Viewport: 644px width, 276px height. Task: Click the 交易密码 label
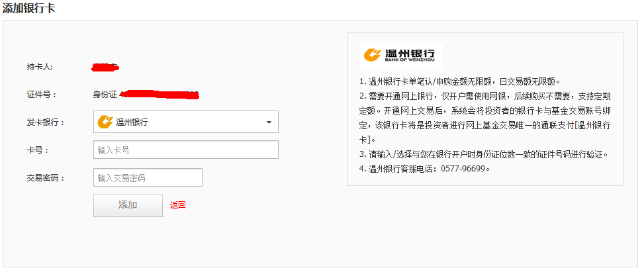click(x=46, y=178)
